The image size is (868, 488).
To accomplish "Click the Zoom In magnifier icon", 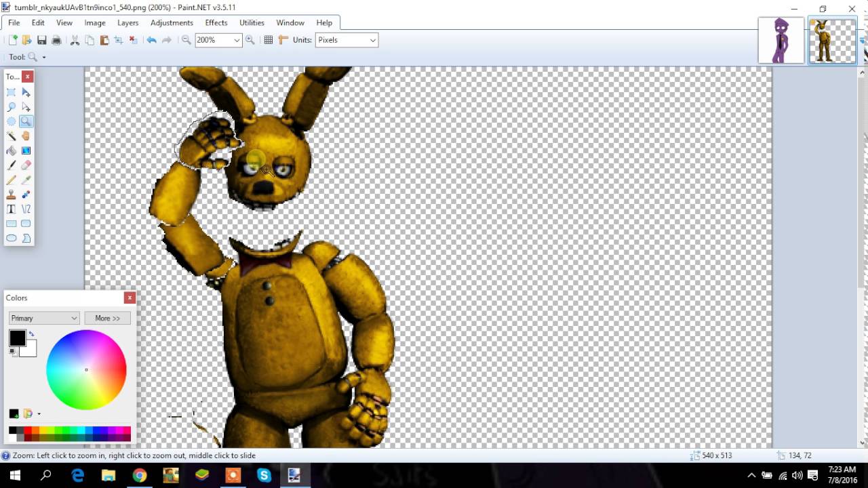I will click(x=250, y=40).
